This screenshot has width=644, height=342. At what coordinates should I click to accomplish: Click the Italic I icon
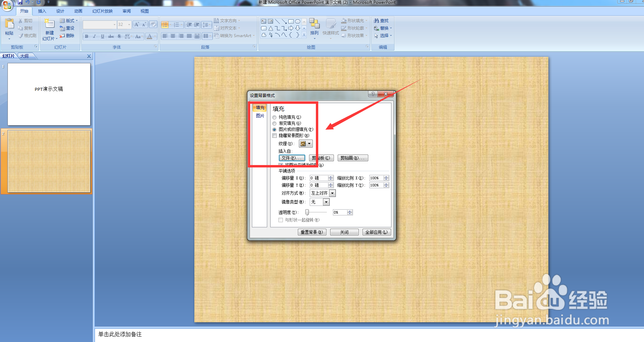point(95,36)
